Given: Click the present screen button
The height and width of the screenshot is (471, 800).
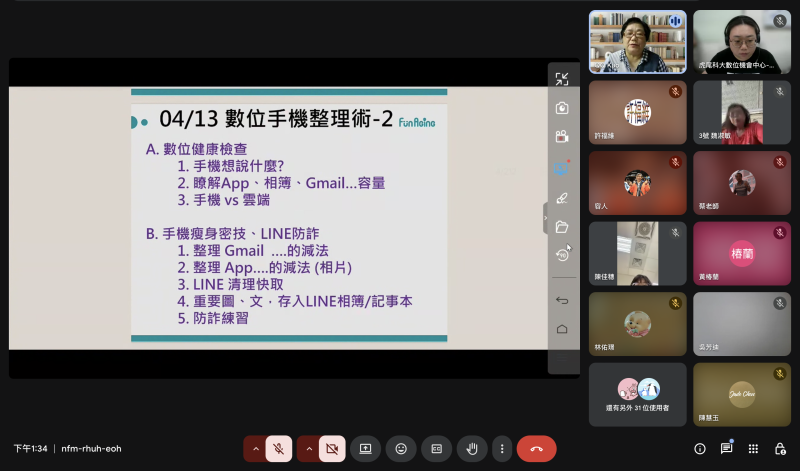Looking at the screenshot, I should 365,449.
